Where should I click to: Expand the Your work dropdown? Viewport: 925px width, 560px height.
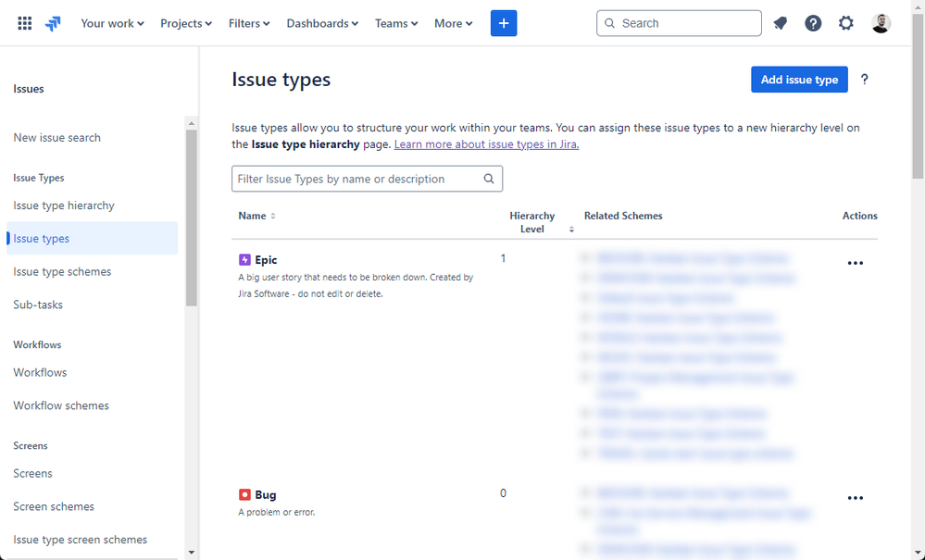112,23
